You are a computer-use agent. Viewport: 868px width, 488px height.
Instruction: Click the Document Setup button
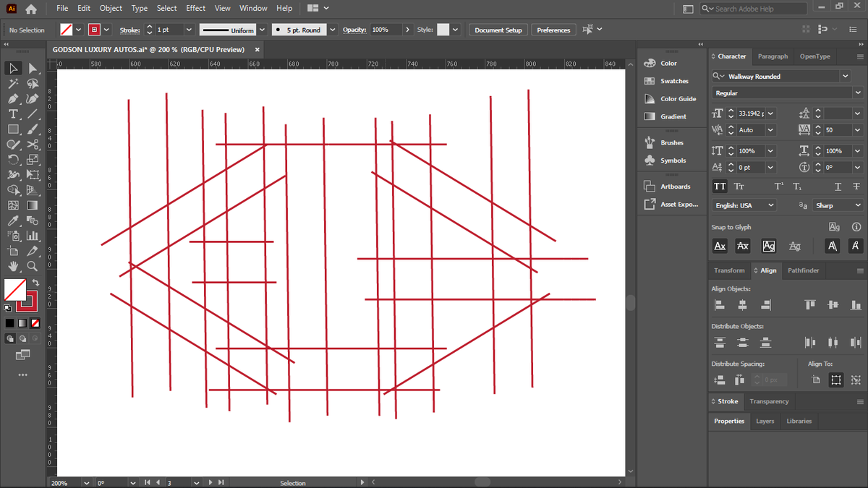(x=498, y=30)
